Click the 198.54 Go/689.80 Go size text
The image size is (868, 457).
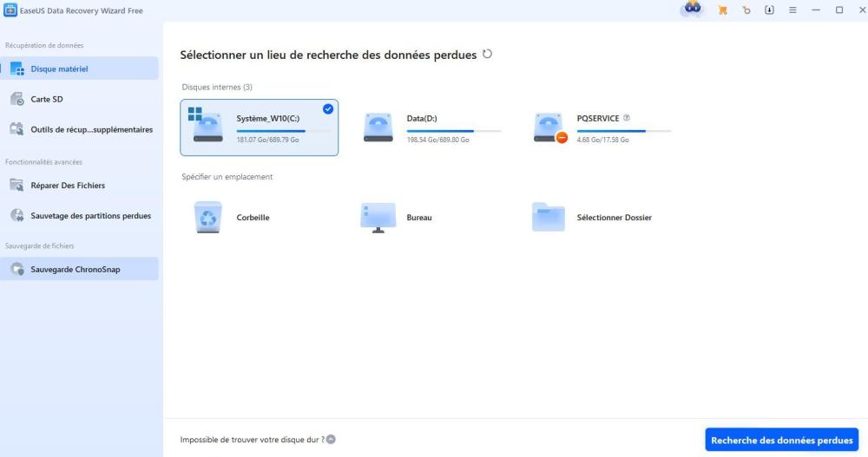pos(437,140)
